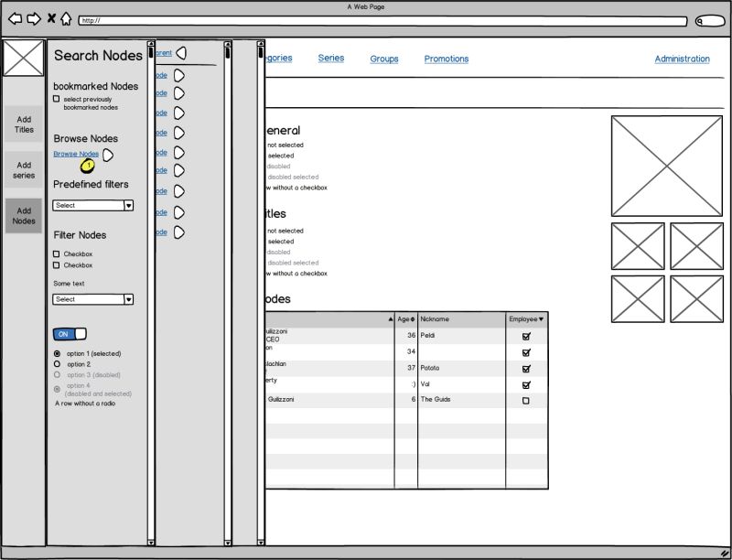Click the age 37 cell
732x560 pixels.
click(406, 368)
